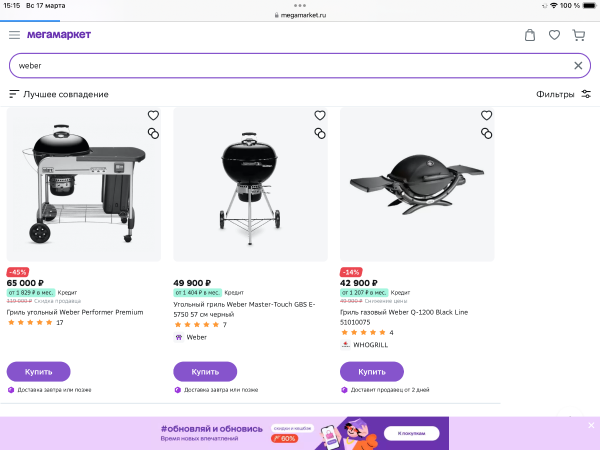Open the Weber Q-1200 product image
The image size is (600, 450).
click(416, 185)
